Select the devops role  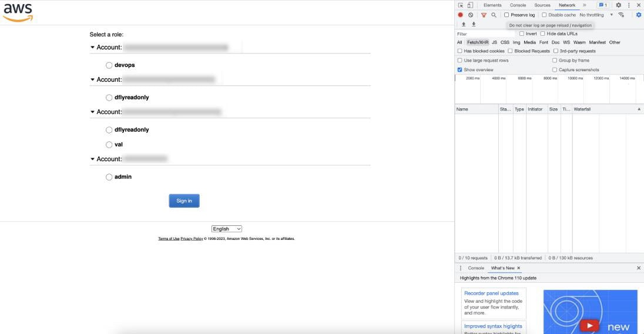tap(109, 65)
